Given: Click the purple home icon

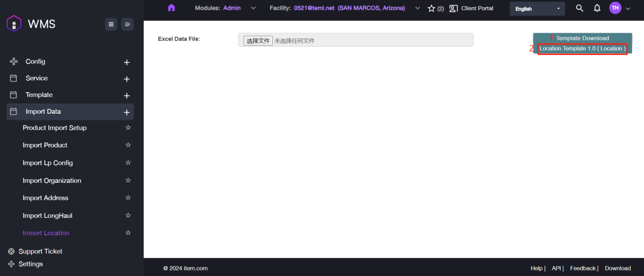Looking at the screenshot, I should 171,8.
